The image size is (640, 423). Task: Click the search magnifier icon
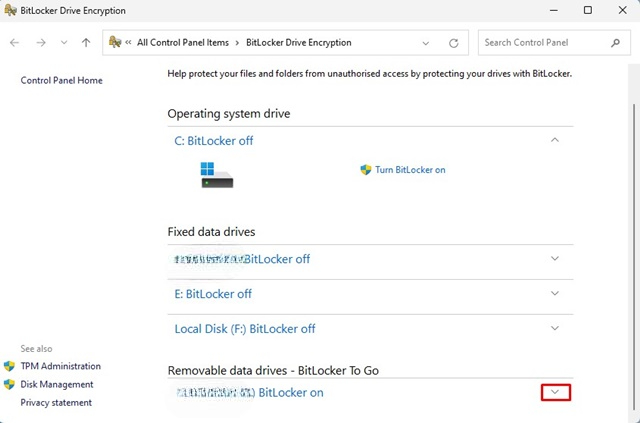click(x=616, y=42)
